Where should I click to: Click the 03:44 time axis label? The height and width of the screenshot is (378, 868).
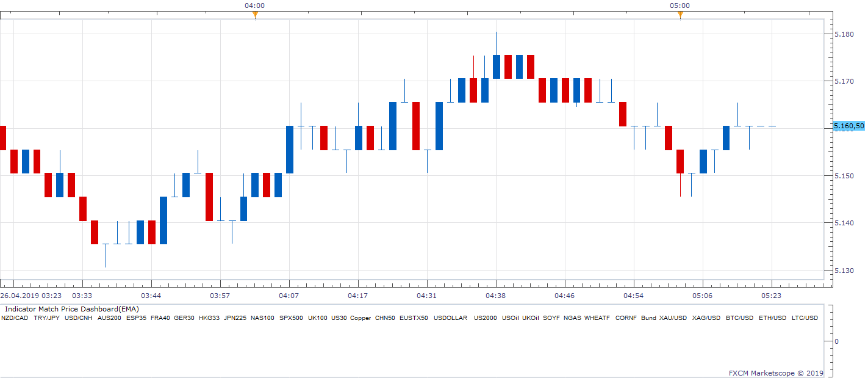click(x=151, y=295)
